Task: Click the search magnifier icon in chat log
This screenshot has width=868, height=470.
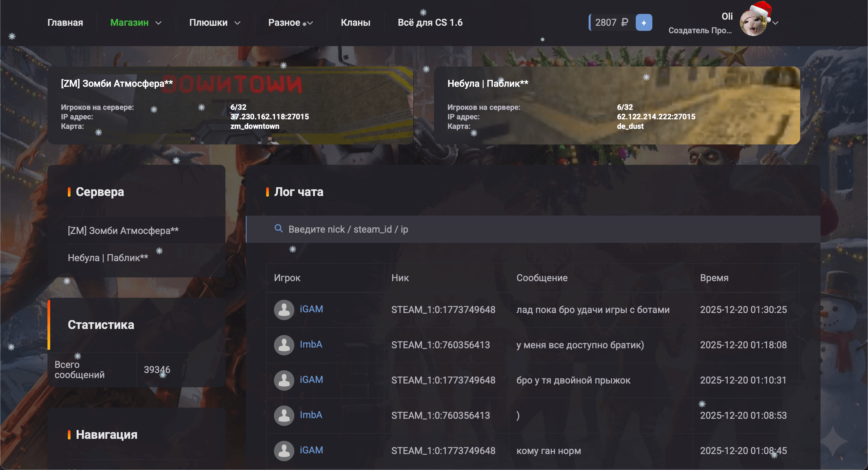Action: click(278, 229)
